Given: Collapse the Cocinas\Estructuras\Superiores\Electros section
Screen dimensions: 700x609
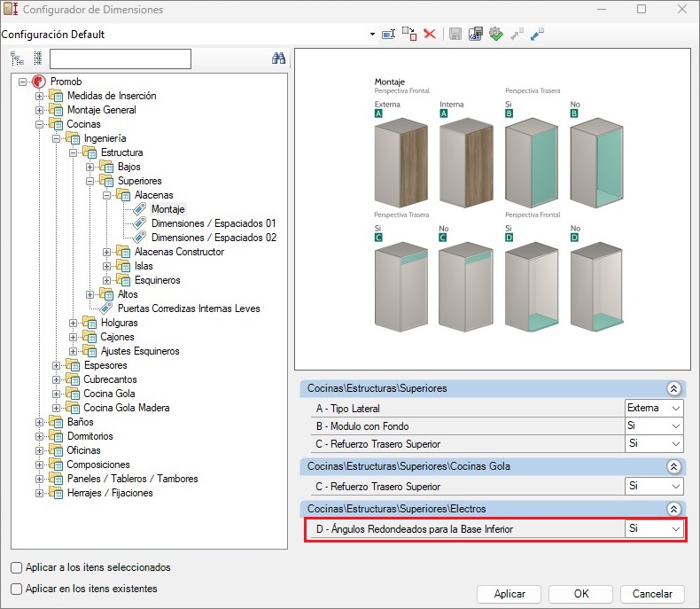Looking at the screenshot, I should pyautogui.click(x=673, y=509).
